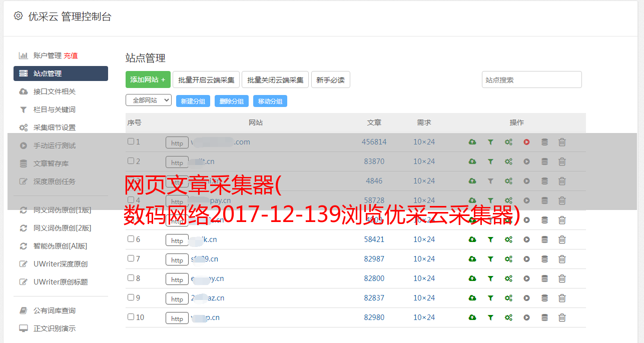Click cloud upload icon in row 2
Viewport: 644px width, 343px height.
coord(472,161)
